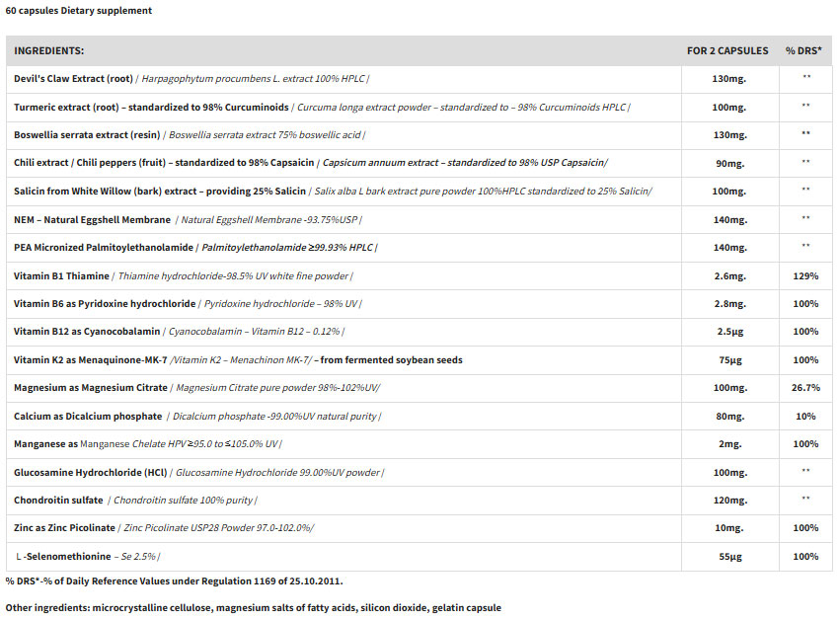
Task: Click the 120mg. Chondroitin sulfate dosage
Action: (729, 501)
